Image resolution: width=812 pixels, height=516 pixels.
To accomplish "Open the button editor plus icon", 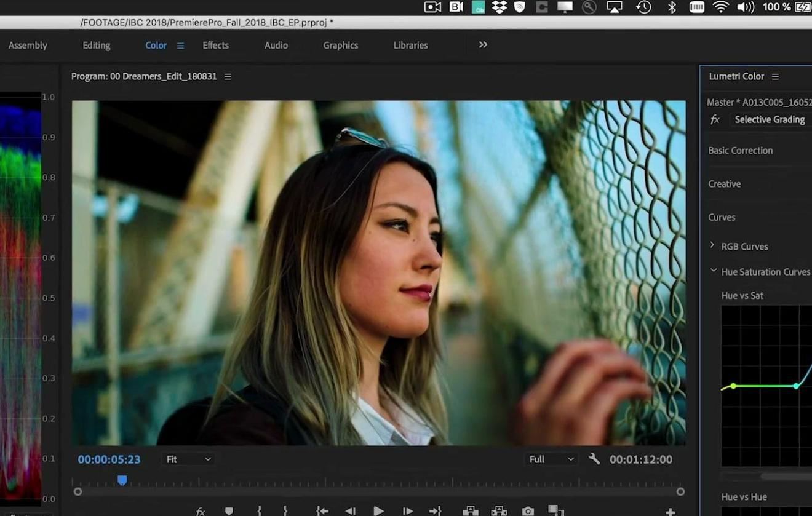I will coord(670,512).
